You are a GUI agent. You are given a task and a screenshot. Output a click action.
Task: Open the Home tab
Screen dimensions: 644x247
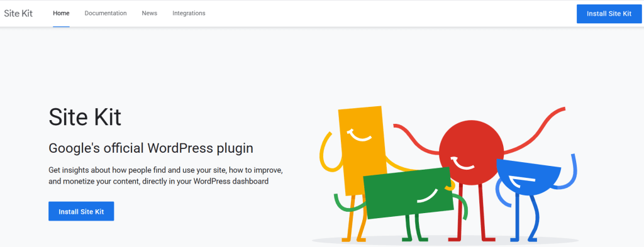pyautogui.click(x=61, y=13)
